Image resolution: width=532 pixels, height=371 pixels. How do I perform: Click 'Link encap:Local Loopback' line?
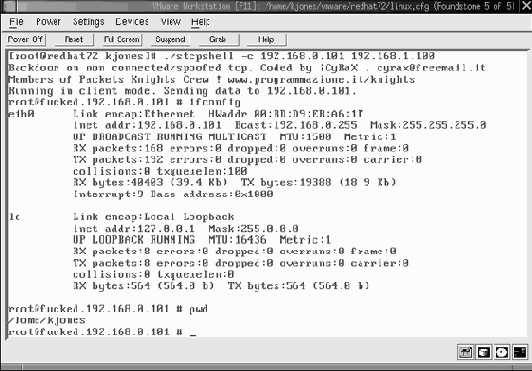click(x=154, y=217)
